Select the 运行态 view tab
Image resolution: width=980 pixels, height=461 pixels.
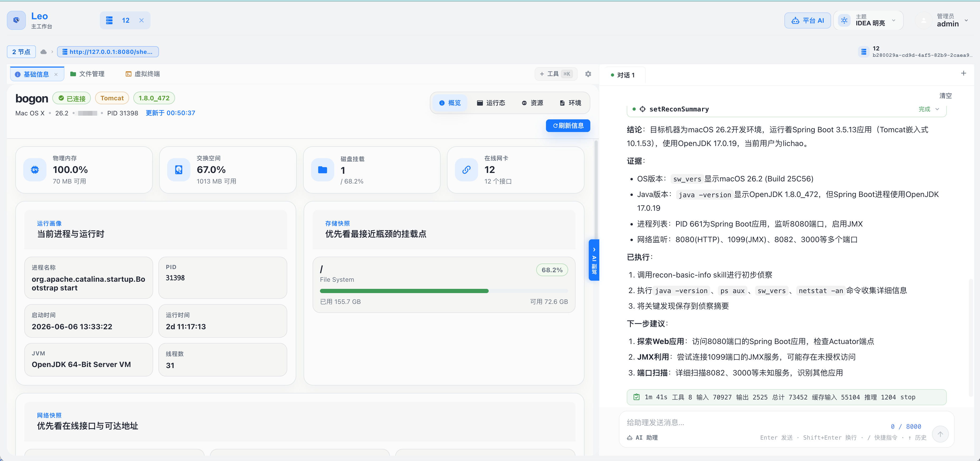click(491, 103)
